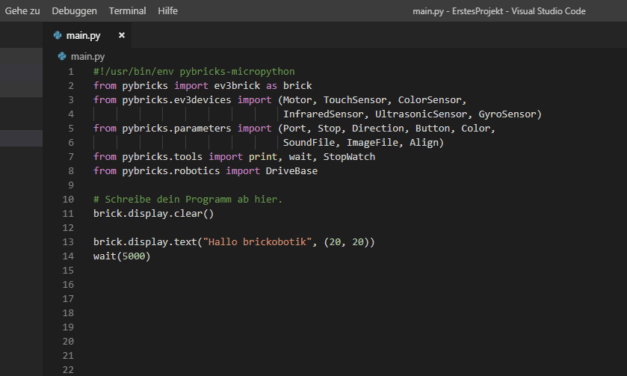Screen dimensions: 627x376
Task: Select the main.py editor tab
Action: (87, 36)
